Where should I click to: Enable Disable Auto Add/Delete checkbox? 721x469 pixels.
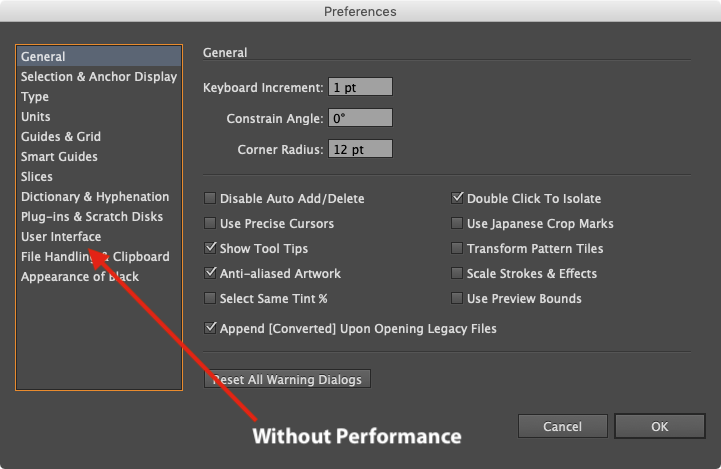coord(210,199)
